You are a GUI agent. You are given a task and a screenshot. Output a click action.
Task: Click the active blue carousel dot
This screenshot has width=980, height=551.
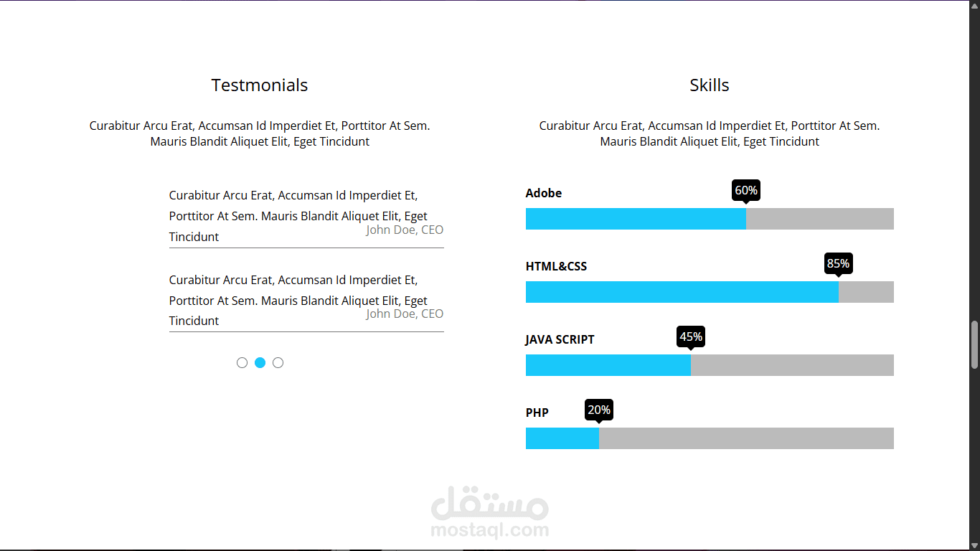260,363
